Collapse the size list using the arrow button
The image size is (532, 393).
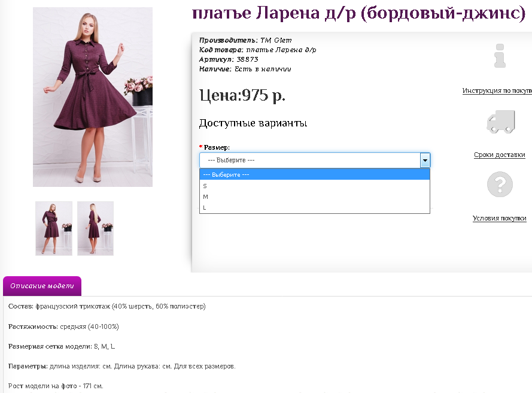[425, 160]
